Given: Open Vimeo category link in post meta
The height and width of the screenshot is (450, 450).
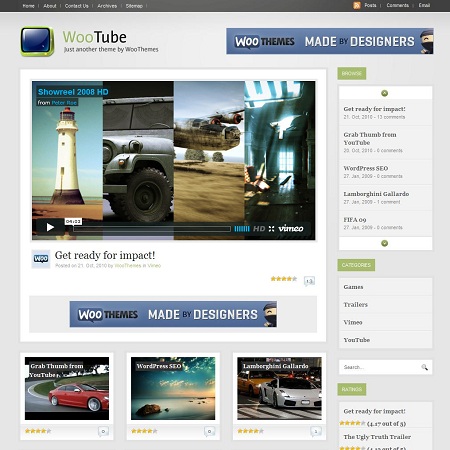Looking at the screenshot, I should pyautogui.click(x=154, y=266).
